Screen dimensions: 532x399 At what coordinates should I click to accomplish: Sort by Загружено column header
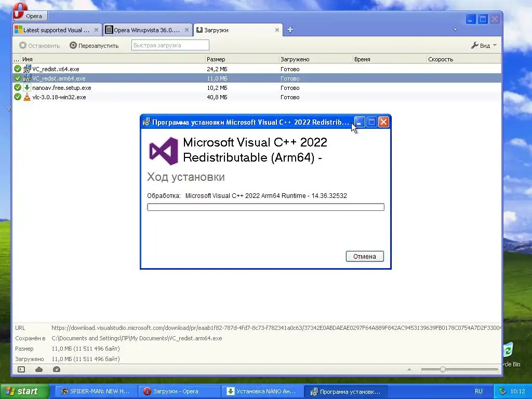pos(315,59)
